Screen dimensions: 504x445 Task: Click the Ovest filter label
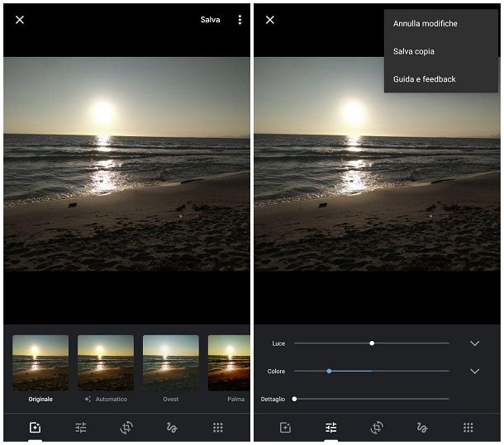[171, 400]
